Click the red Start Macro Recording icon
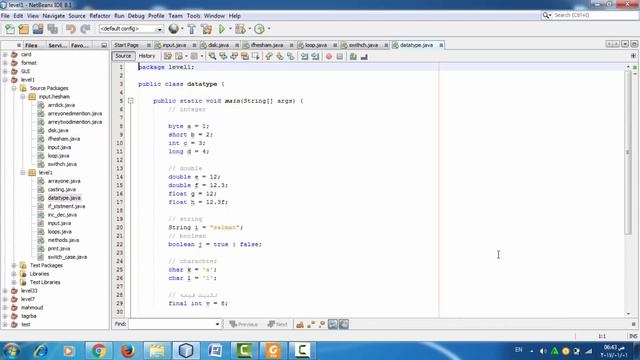The height and width of the screenshot is (360, 640). tap(329, 56)
